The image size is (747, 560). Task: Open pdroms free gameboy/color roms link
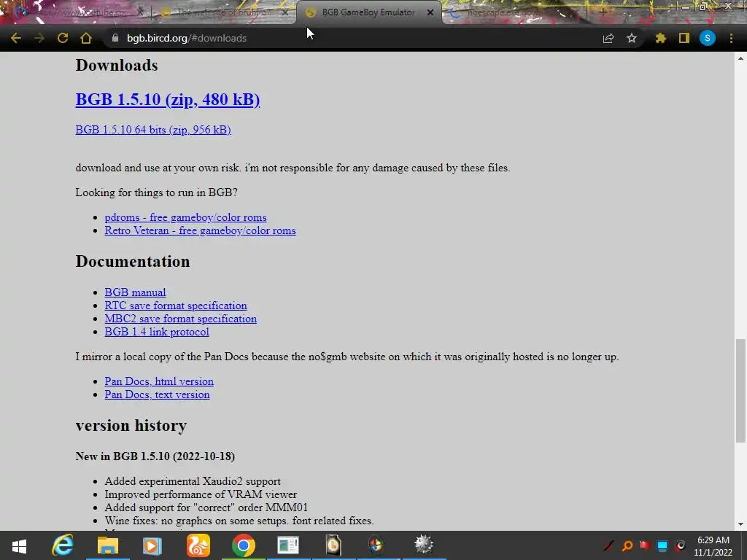(x=186, y=217)
